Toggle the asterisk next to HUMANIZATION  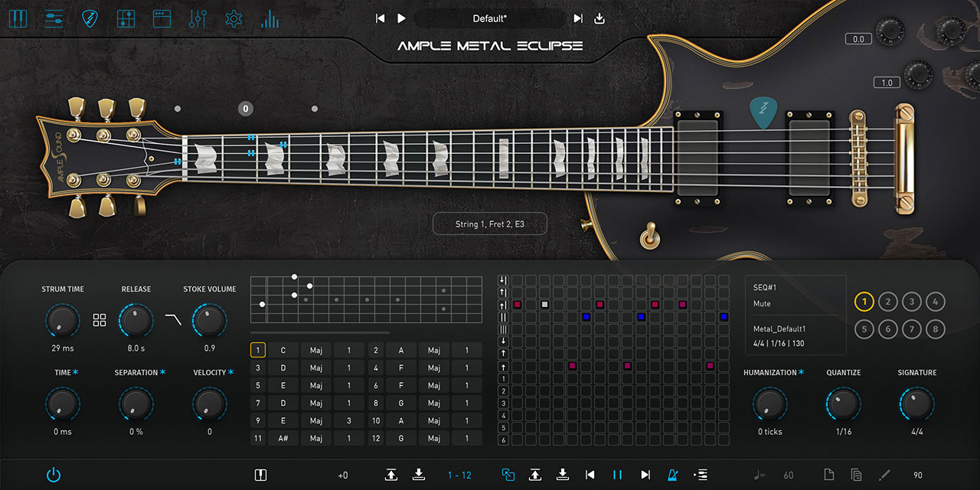[x=802, y=372]
